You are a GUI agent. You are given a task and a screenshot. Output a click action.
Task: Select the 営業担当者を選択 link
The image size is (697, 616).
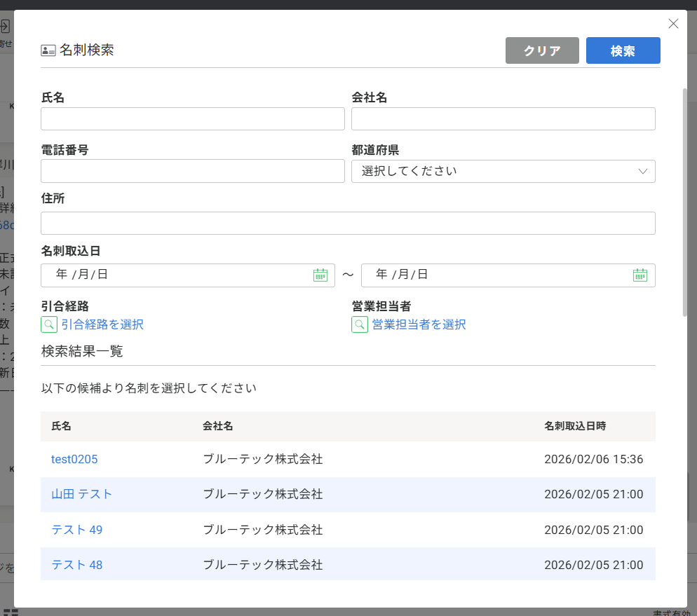point(419,324)
